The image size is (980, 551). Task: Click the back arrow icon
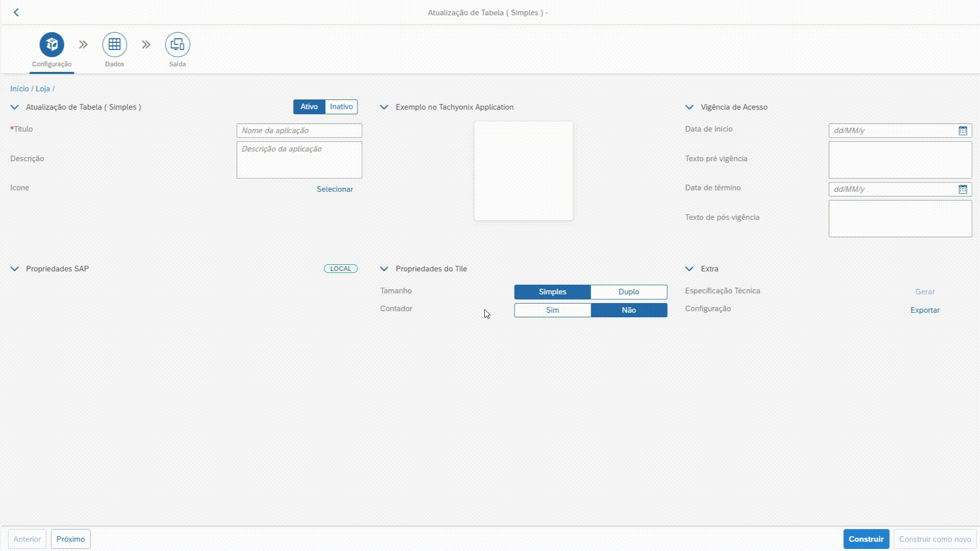(x=16, y=12)
